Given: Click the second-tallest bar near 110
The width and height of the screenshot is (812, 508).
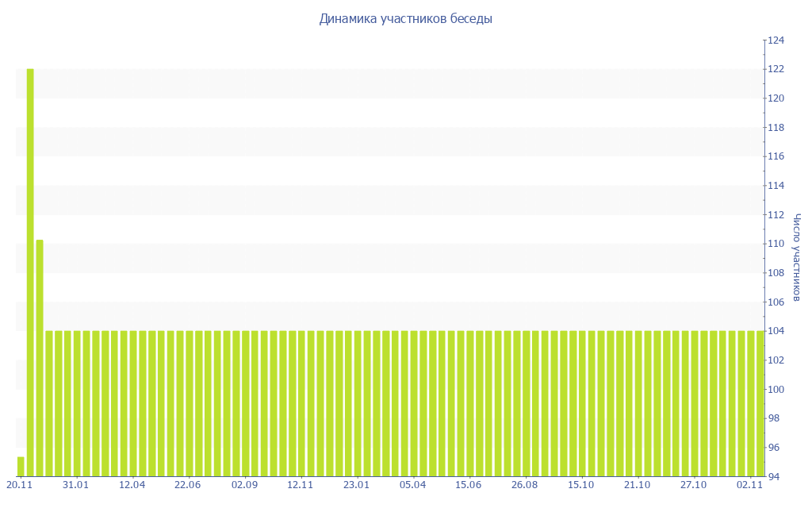Looking at the screenshot, I should click(x=40, y=357).
